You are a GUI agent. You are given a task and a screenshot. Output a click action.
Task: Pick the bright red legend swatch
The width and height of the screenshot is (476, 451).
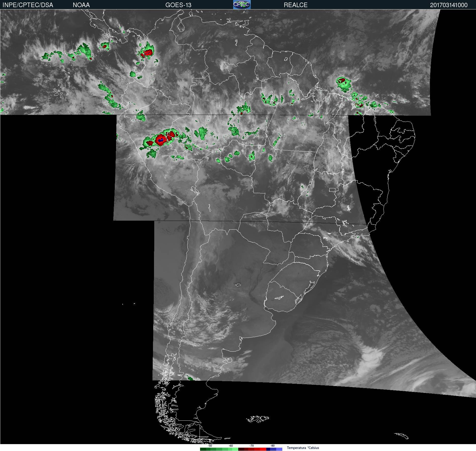pos(263,449)
